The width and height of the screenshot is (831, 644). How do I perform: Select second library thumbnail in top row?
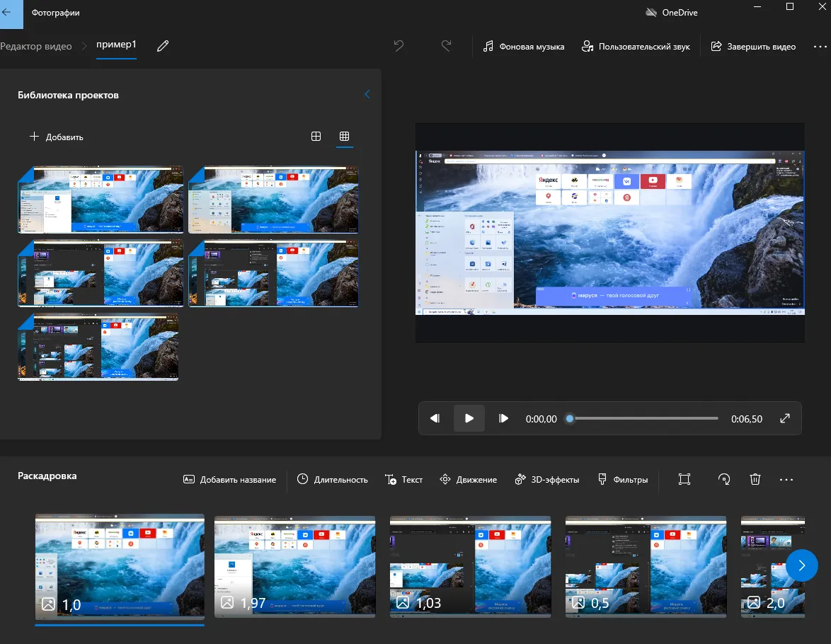[273, 200]
